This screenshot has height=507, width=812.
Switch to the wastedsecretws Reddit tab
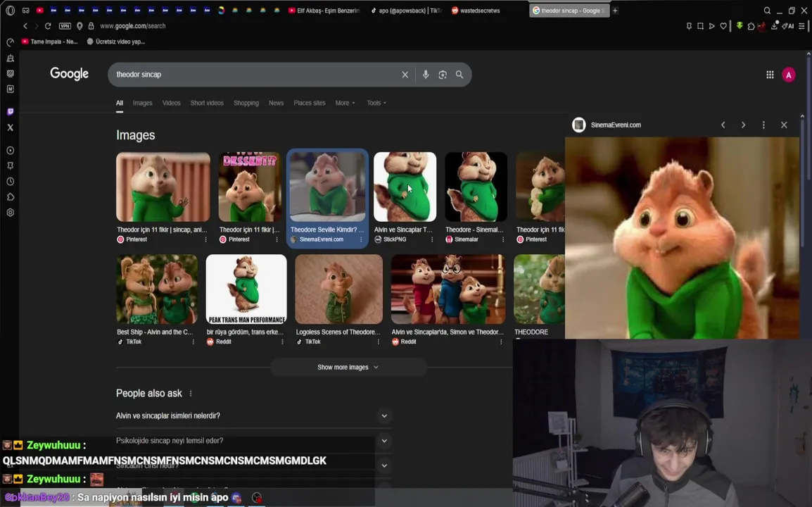(476, 11)
